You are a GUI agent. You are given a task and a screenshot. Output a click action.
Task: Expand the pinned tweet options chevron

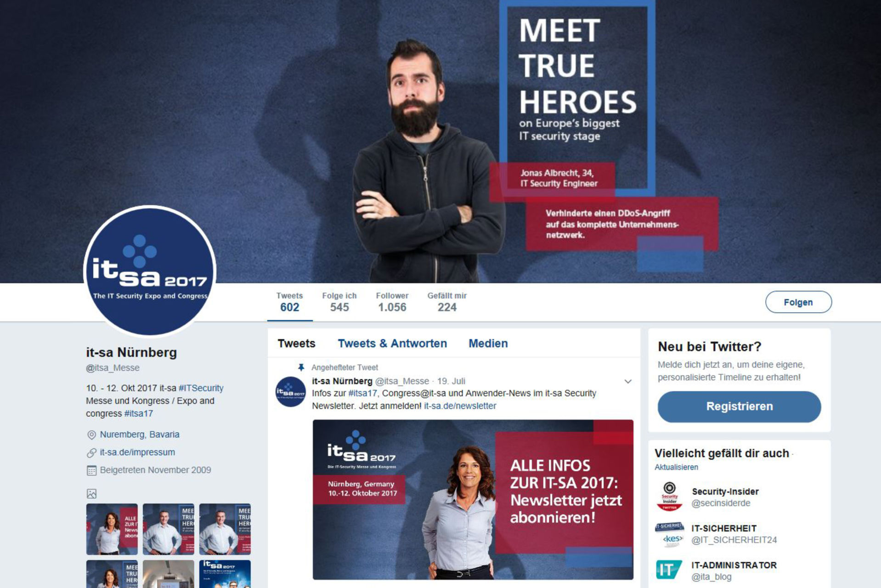tap(628, 381)
